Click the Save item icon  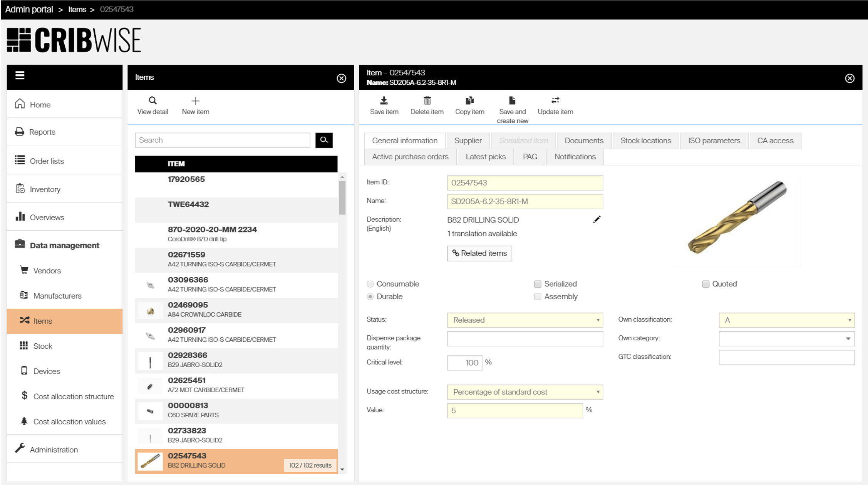(384, 101)
